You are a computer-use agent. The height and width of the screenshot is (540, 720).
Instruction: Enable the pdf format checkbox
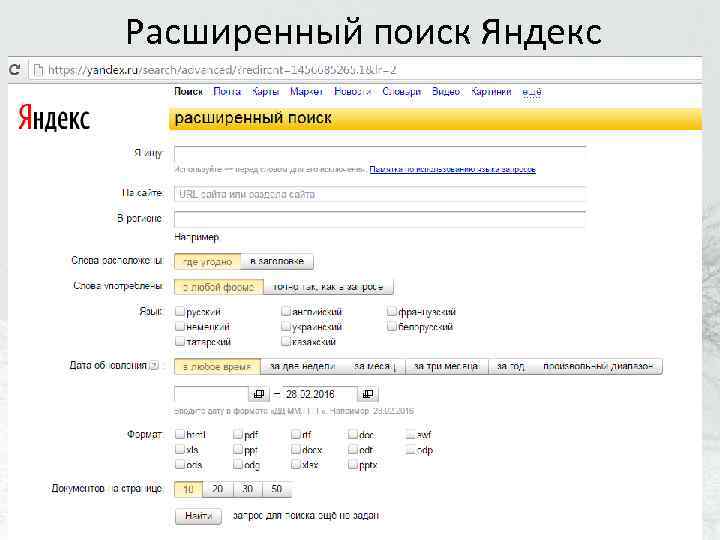(238, 434)
